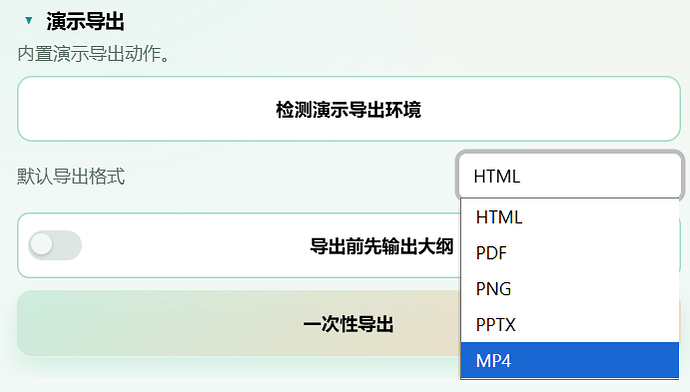Choose PDF from the export format list
The width and height of the screenshot is (690, 392).
click(570, 253)
